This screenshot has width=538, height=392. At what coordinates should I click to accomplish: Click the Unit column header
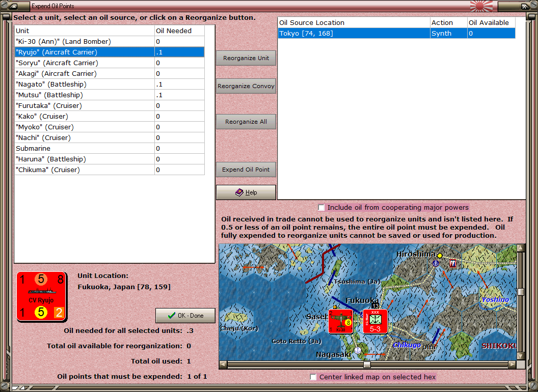tap(85, 31)
